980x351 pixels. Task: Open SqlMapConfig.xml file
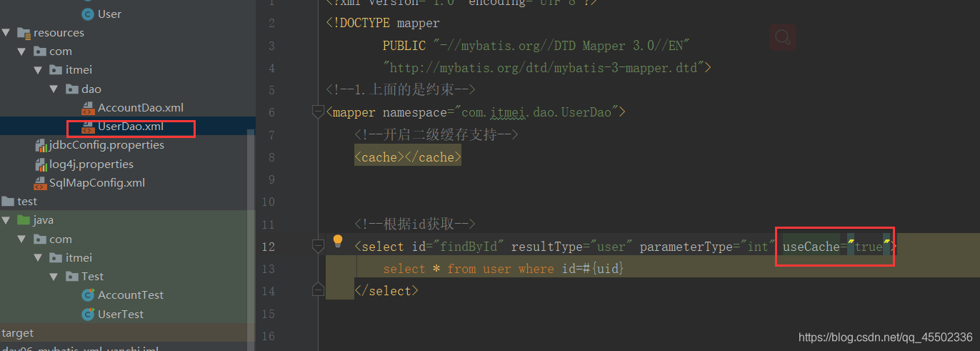pos(97,182)
